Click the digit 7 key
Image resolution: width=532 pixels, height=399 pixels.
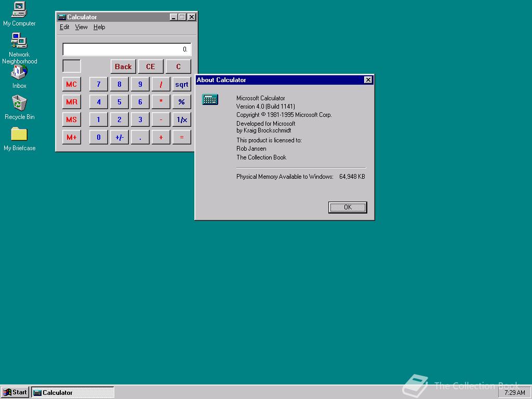click(x=98, y=84)
